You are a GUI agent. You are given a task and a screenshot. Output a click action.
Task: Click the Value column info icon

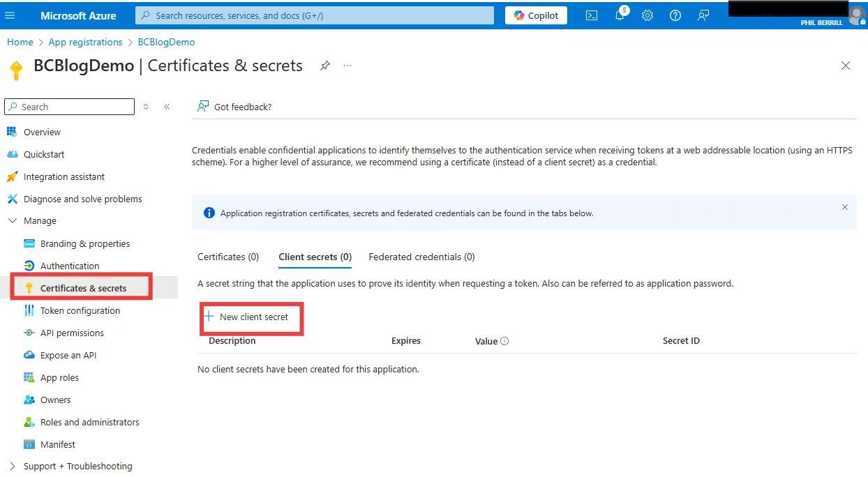pos(504,342)
